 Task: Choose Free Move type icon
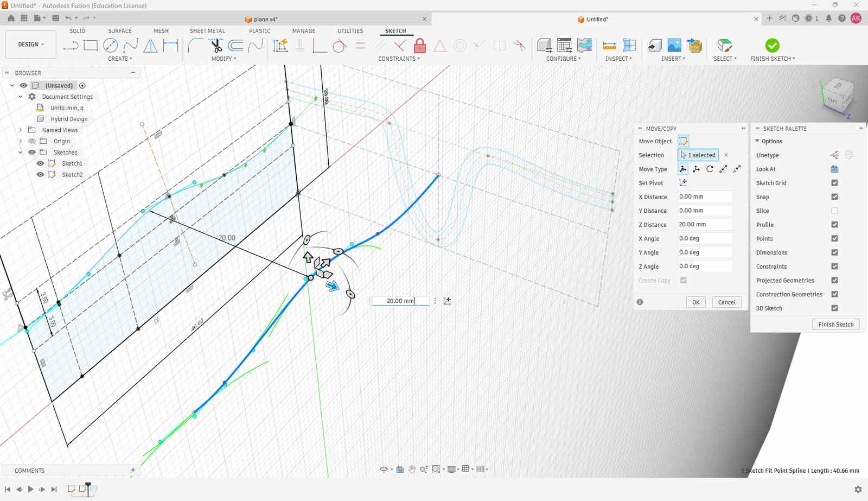click(x=683, y=169)
